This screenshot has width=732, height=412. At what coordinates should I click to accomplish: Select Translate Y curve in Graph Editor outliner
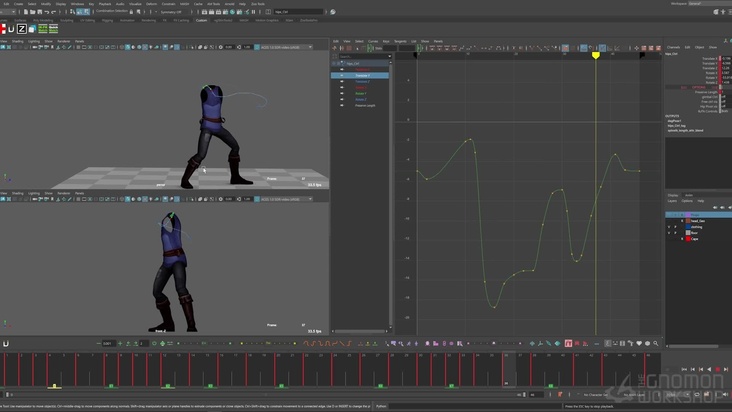(x=362, y=75)
